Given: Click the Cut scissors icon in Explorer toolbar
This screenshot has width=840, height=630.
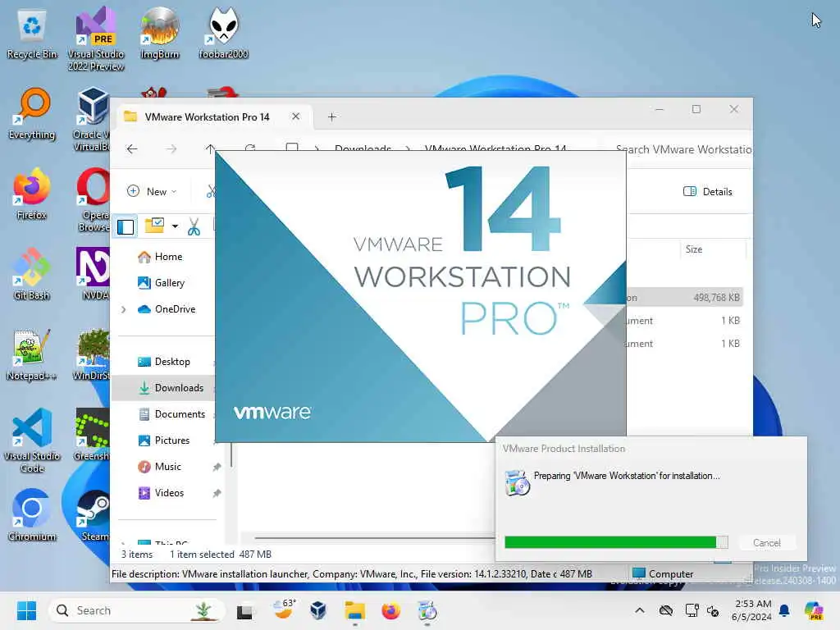Looking at the screenshot, I should click(194, 226).
